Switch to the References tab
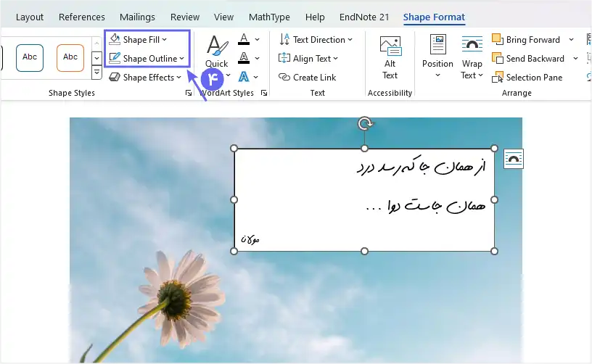Image resolution: width=592 pixels, height=364 pixels. click(x=81, y=17)
